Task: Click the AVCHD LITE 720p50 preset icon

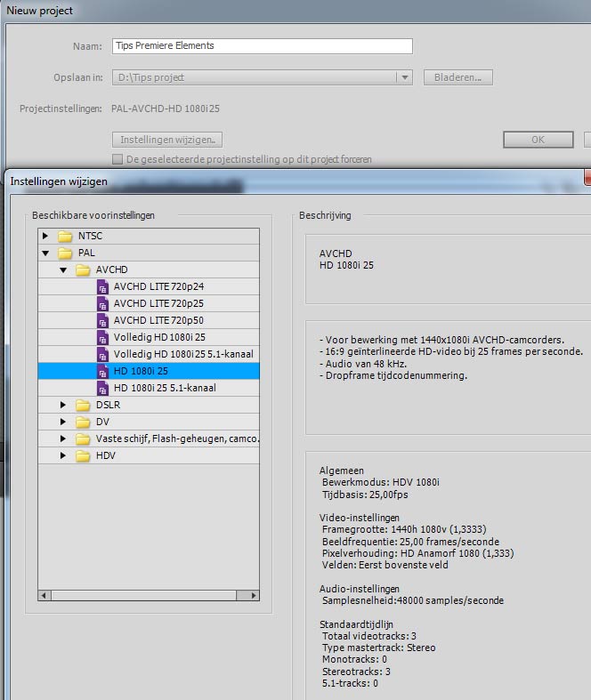Action: [102, 320]
